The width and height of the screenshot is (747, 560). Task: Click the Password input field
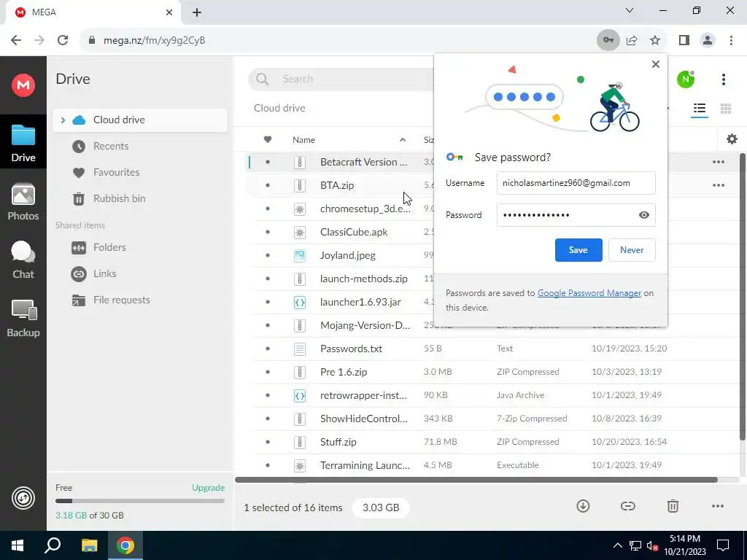coord(576,215)
